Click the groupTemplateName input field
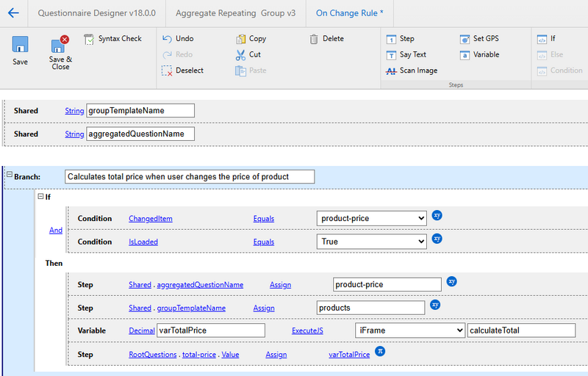This screenshot has height=376, width=588. click(140, 110)
